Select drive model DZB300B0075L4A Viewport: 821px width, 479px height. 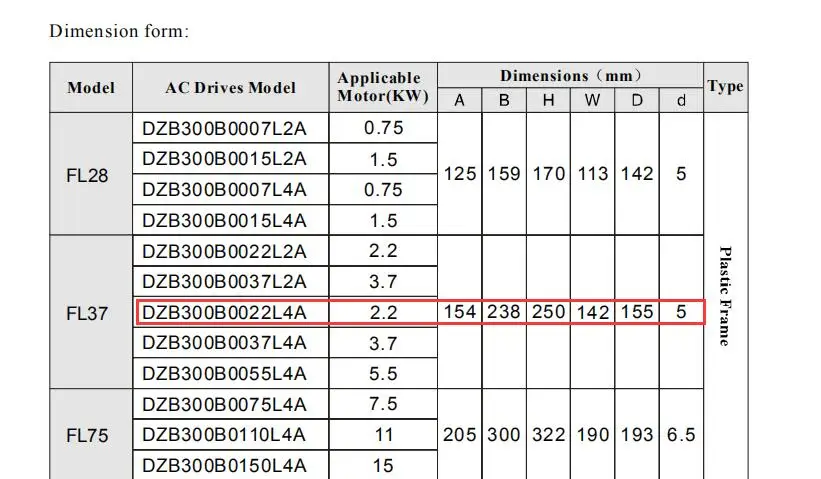(x=224, y=404)
